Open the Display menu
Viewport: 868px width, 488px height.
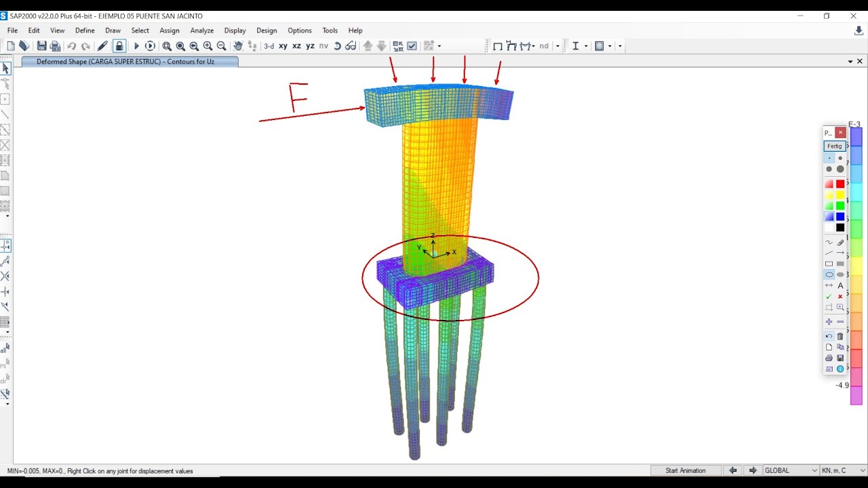[x=235, y=30]
